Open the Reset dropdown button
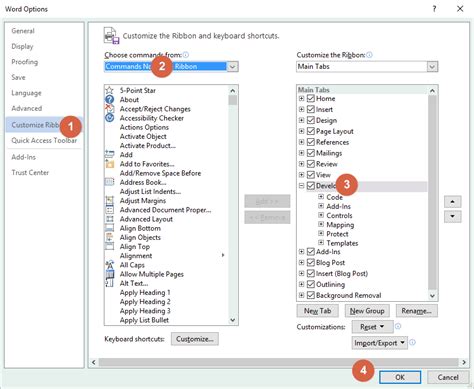This screenshot has width=474, height=389. point(372,327)
